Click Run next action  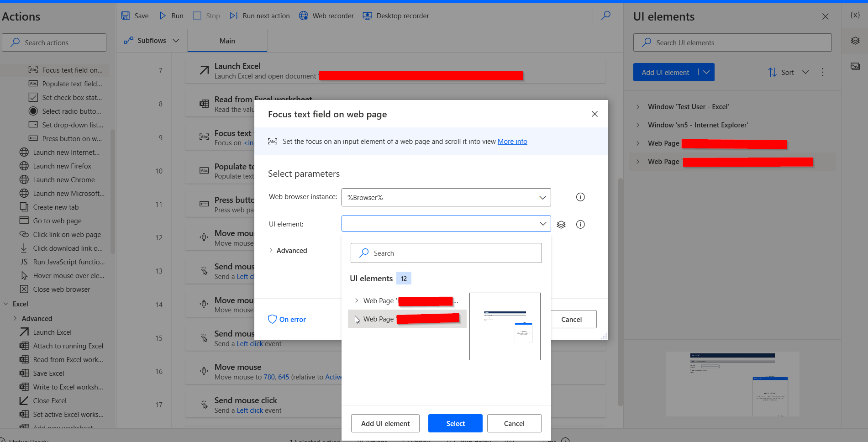[x=259, y=16]
